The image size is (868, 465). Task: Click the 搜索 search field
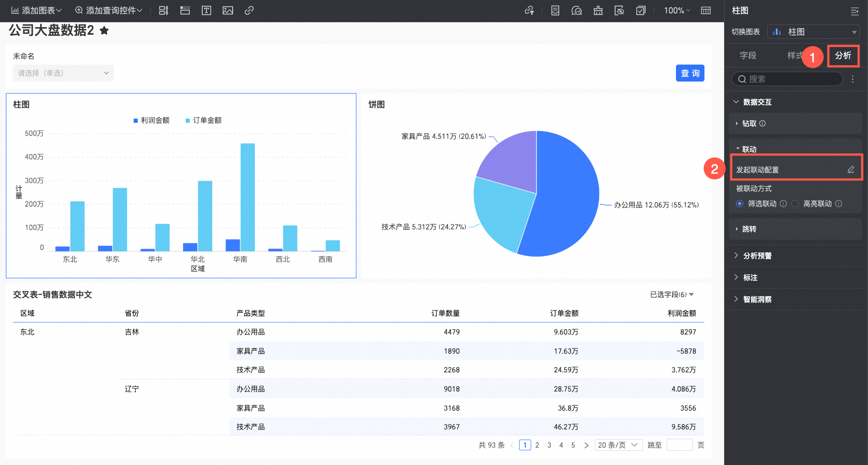click(x=787, y=79)
